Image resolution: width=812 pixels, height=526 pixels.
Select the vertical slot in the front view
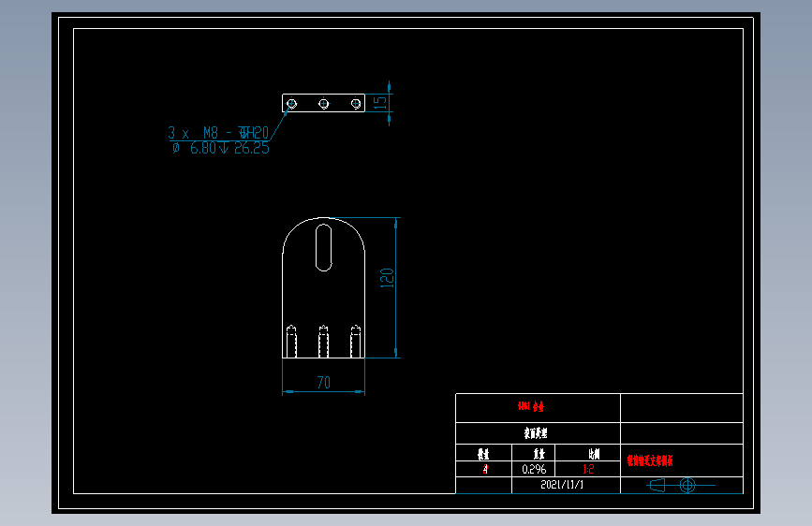point(324,247)
